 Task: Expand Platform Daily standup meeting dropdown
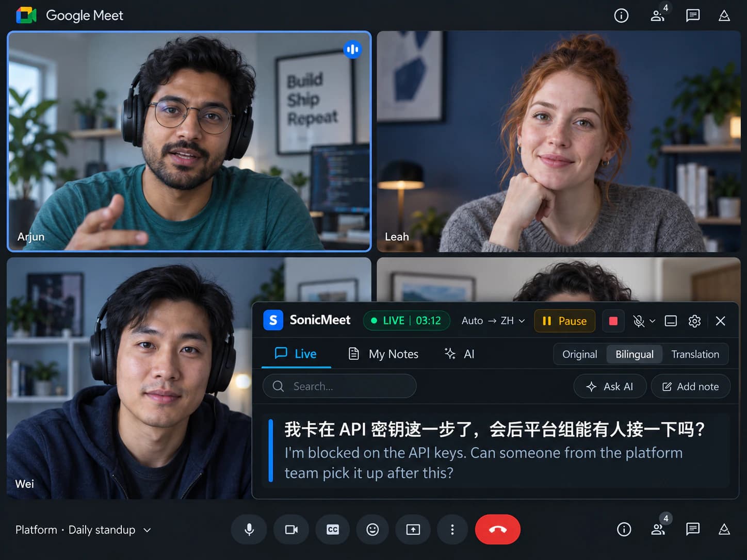click(83, 530)
